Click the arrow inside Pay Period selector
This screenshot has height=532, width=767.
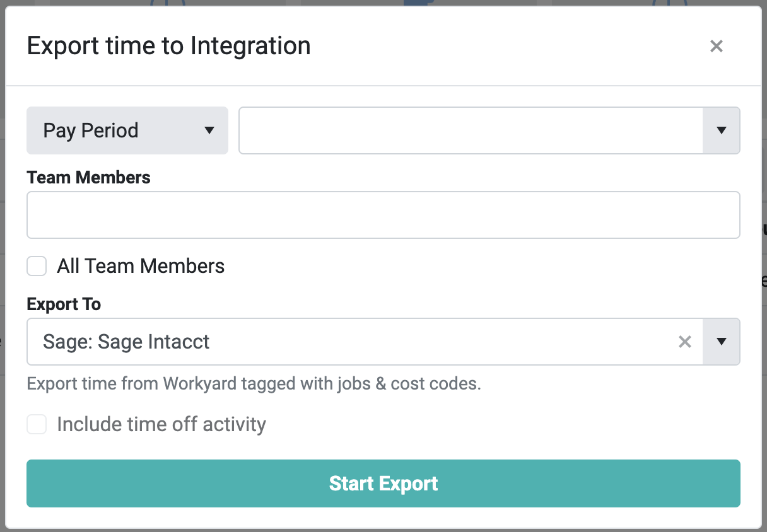(x=209, y=130)
